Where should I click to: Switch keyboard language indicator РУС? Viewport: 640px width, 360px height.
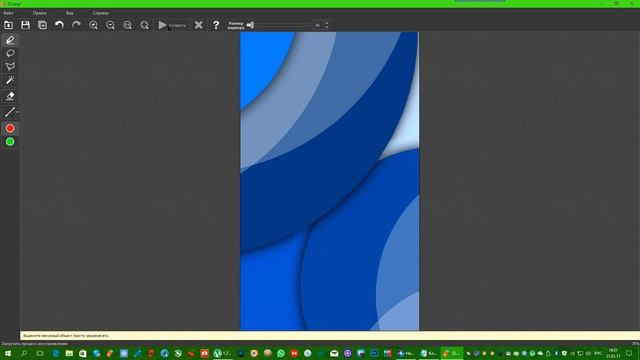point(598,353)
